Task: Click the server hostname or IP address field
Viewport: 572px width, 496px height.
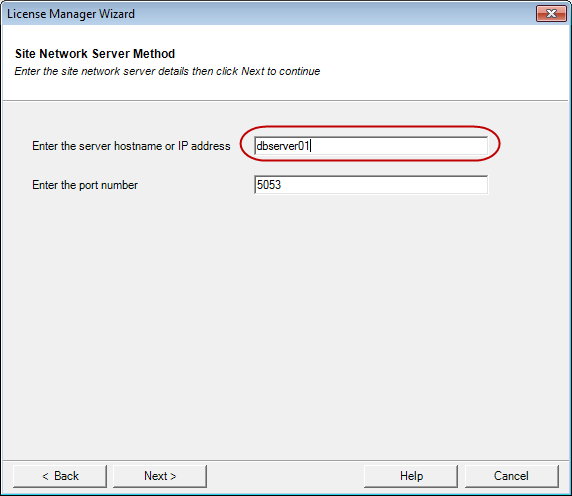Action: click(x=371, y=146)
